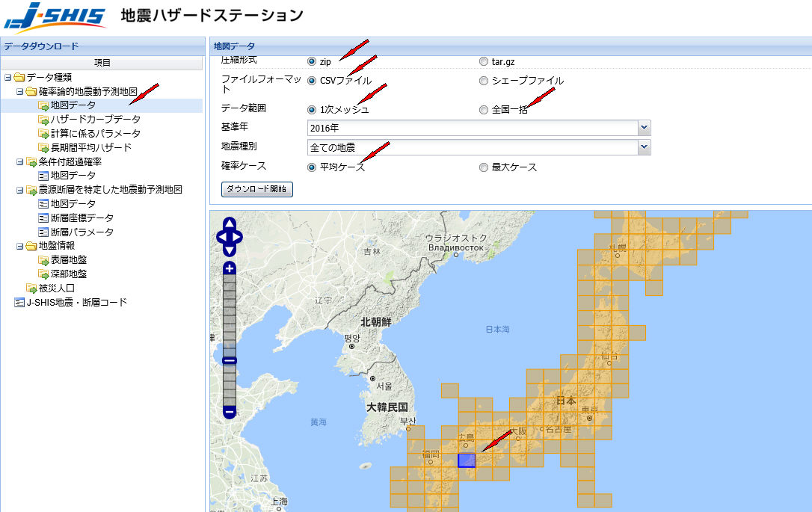Collapse the 地盤情報 tree node

[20, 246]
